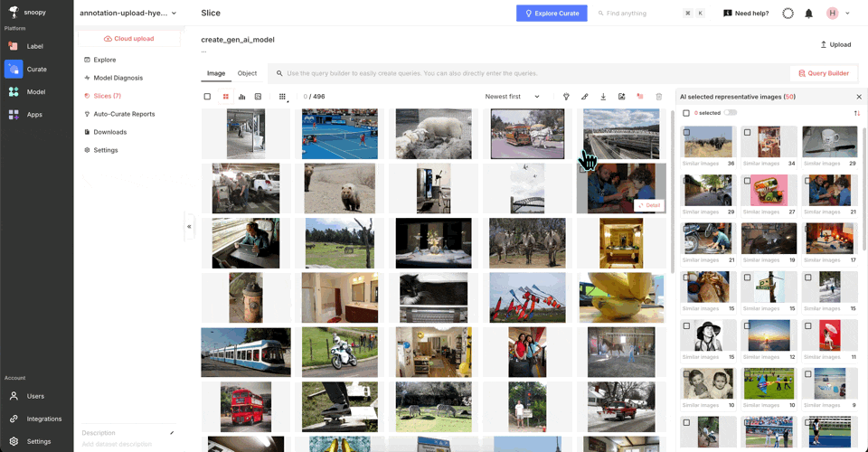868x452 pixels.
Task: Open notifications bell
Action: pos(808,14)
